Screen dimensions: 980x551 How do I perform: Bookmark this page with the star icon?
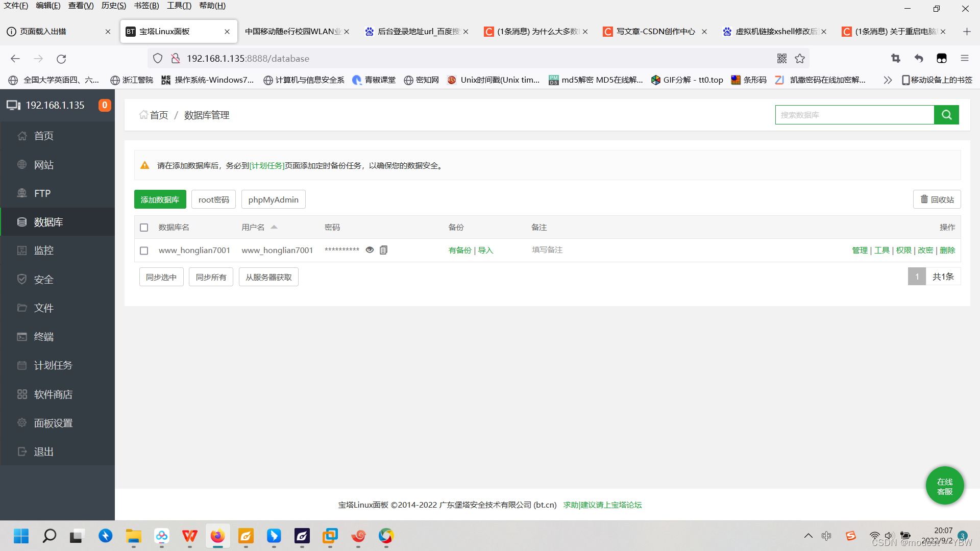(800, 59)
